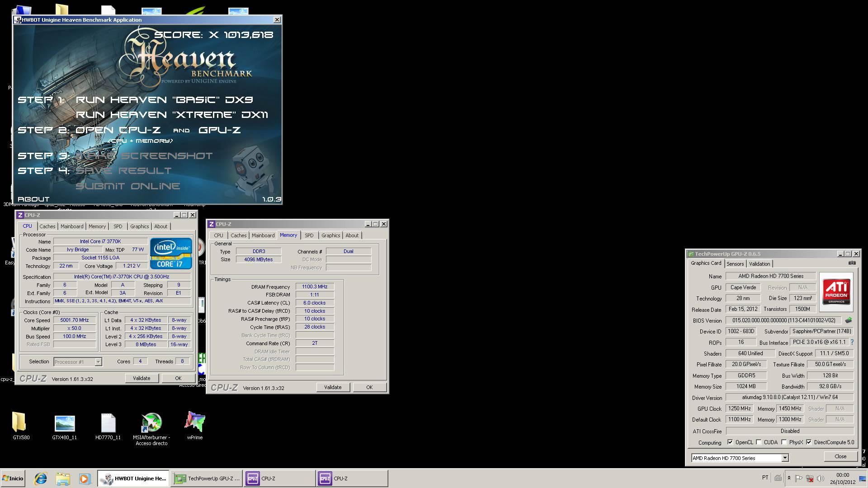Viewport: 868px width, 488px height.
Task: Click the DRAM Frequency 1100.3 MHz value
Action: (x=315, y=287)
